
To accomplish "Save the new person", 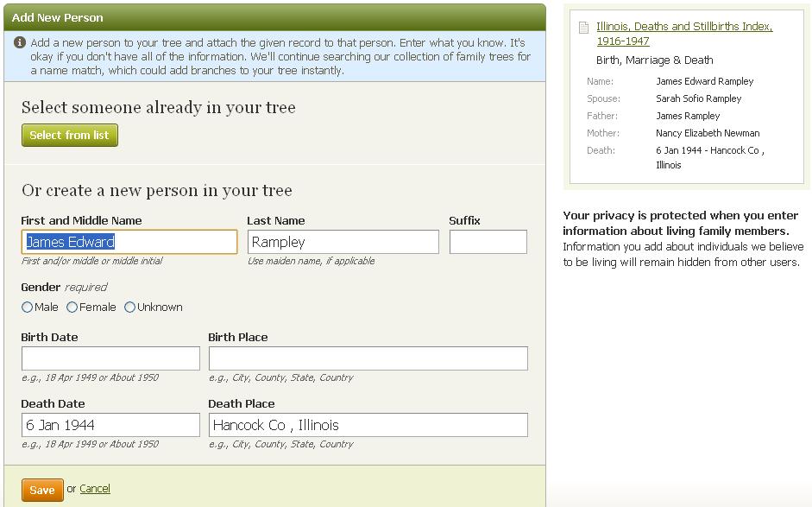I will point(42,490).
